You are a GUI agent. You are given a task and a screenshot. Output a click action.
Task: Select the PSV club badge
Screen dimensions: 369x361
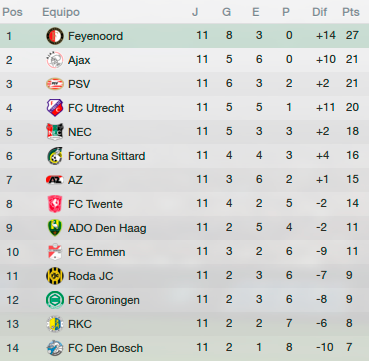click(55, 84)
